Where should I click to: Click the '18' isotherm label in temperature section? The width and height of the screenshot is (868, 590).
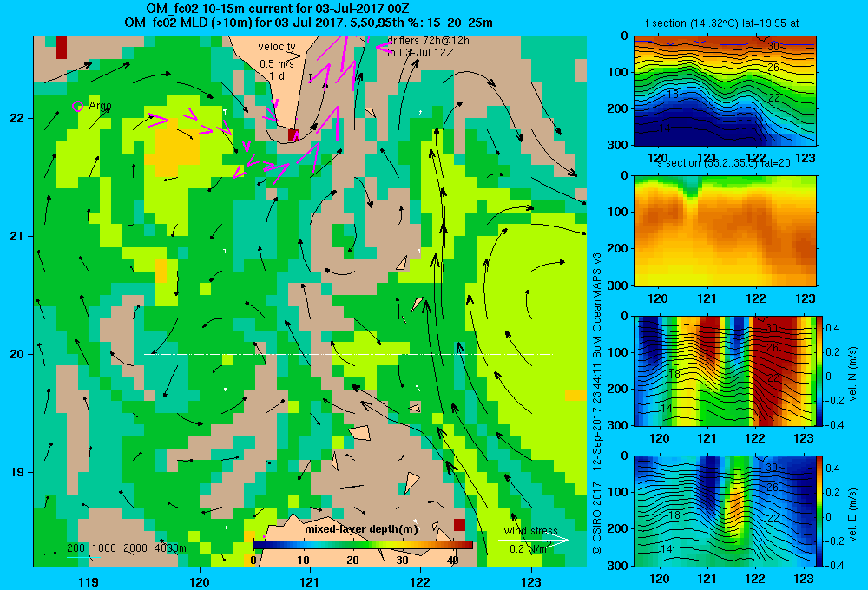[672, 94]
